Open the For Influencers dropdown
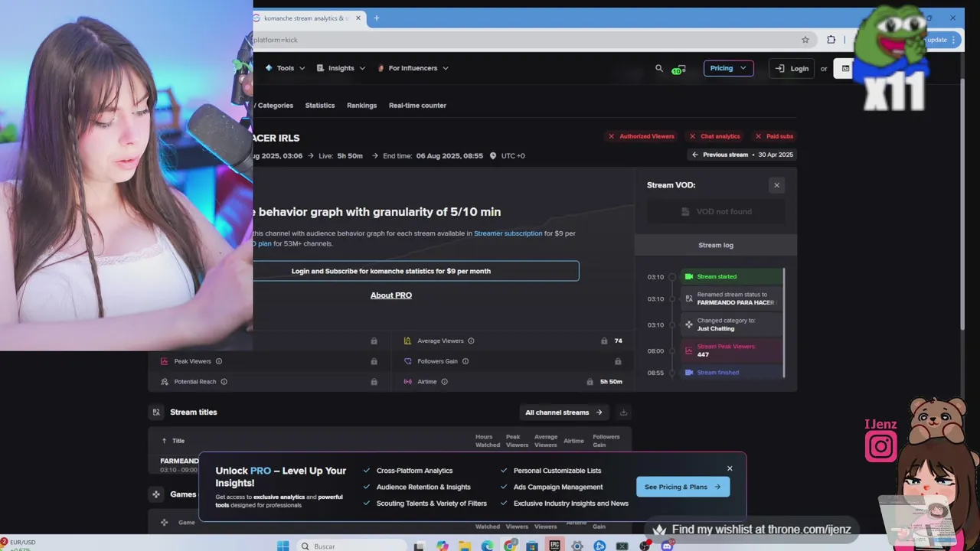Screen dimensions: 980x551 pyautogui.click(x=413, y=68)
